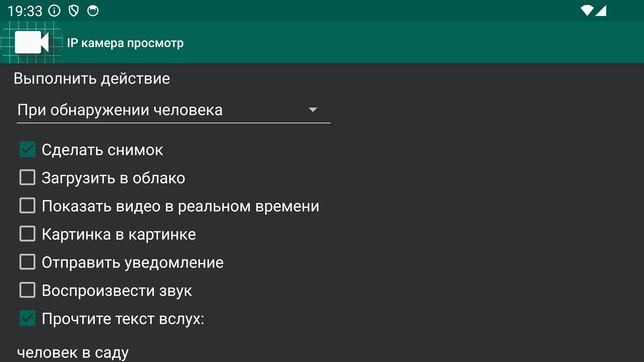This screenshot has width=644, height=362.
Task: Uncheck "Прочтите текст вслух" checkbox
Action: coord(27,318)
